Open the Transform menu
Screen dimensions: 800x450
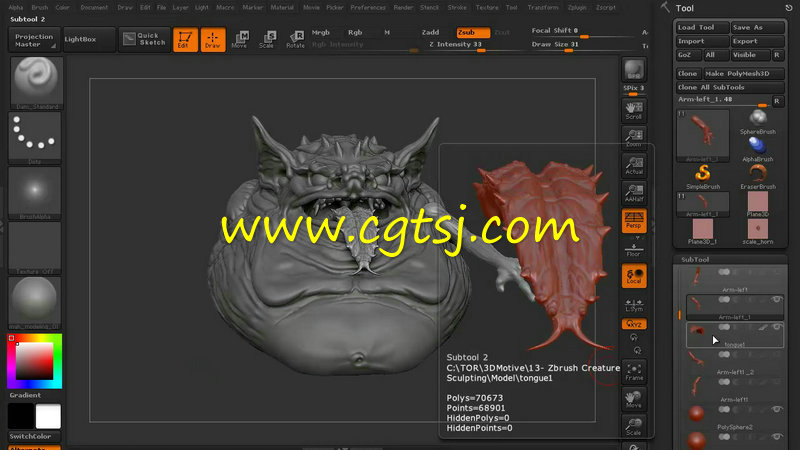[543, 8]
